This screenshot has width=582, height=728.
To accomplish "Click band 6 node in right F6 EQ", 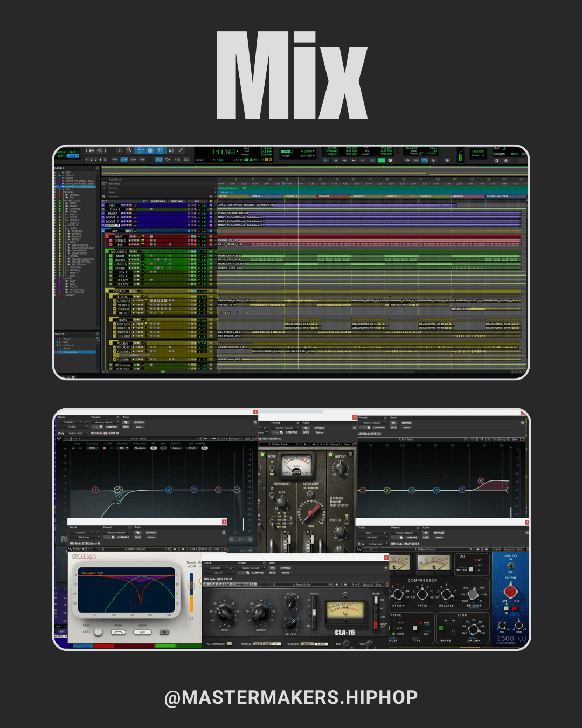I will tap(481, 480).
